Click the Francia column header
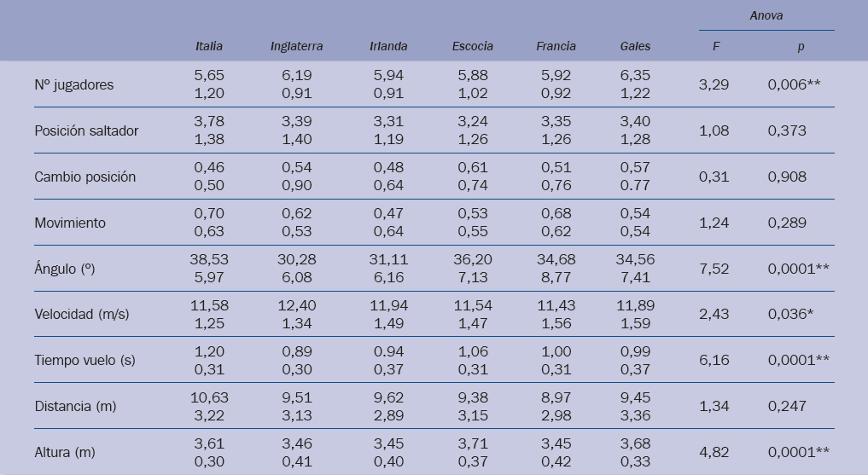Screen dimensions: 868x475 (x=556, y=46)
